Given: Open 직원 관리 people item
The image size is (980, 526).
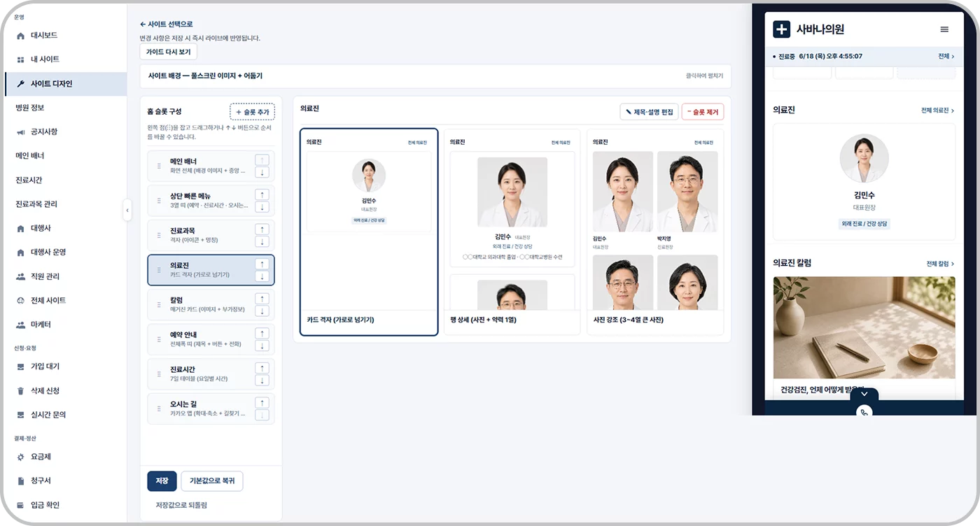Looking at the screenshot, I should pos(65,276).
